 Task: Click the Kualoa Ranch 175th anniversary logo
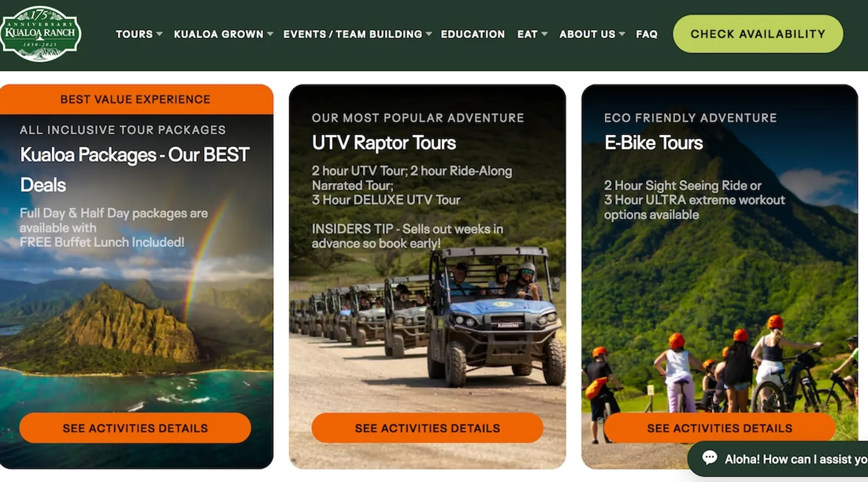click(41, 34)
